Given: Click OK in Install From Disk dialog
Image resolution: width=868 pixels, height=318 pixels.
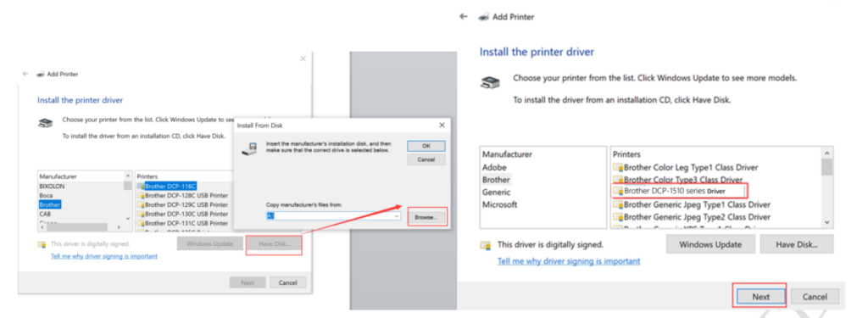Looking at the screenshot, I should (426, 146).
